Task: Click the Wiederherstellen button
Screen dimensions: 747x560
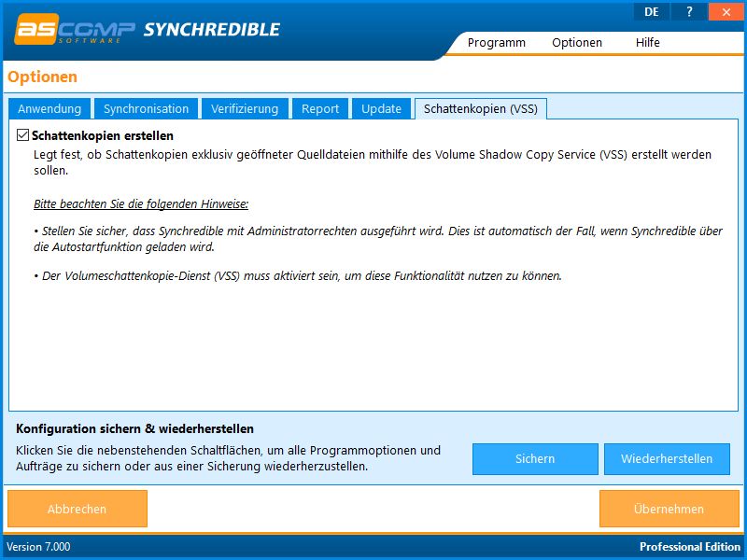Action: click(x=667, y=459)
